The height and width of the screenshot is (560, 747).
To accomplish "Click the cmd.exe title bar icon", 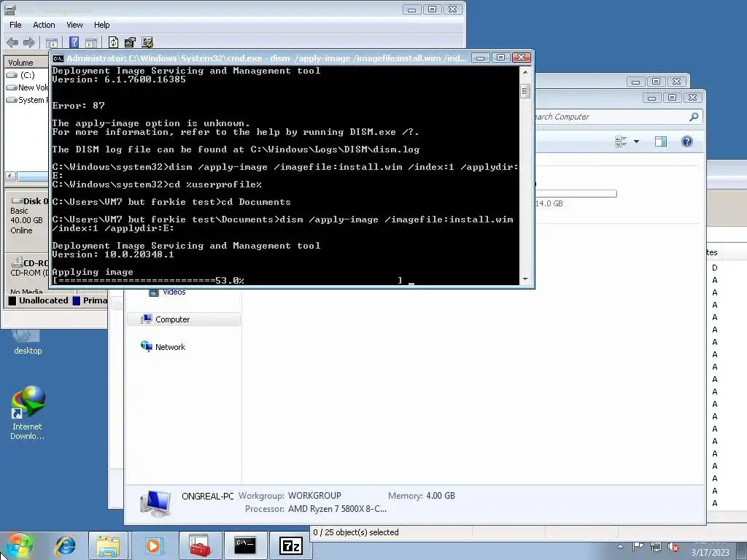I will tap(58, 58).
